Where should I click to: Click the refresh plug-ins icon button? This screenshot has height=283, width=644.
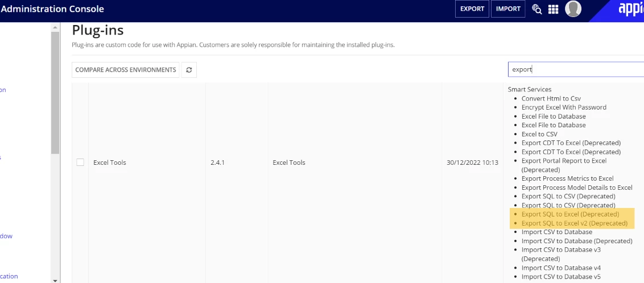click(189, 70)
